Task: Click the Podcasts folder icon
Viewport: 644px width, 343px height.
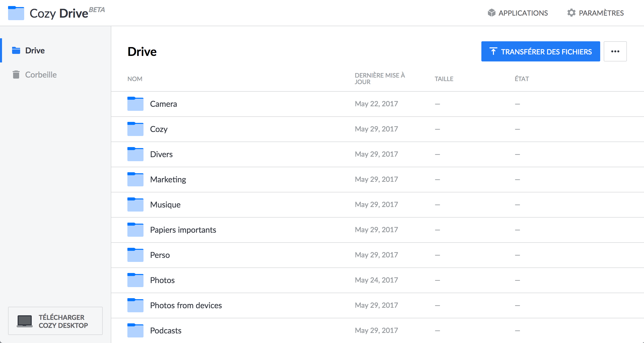Action: click(135, 330)
